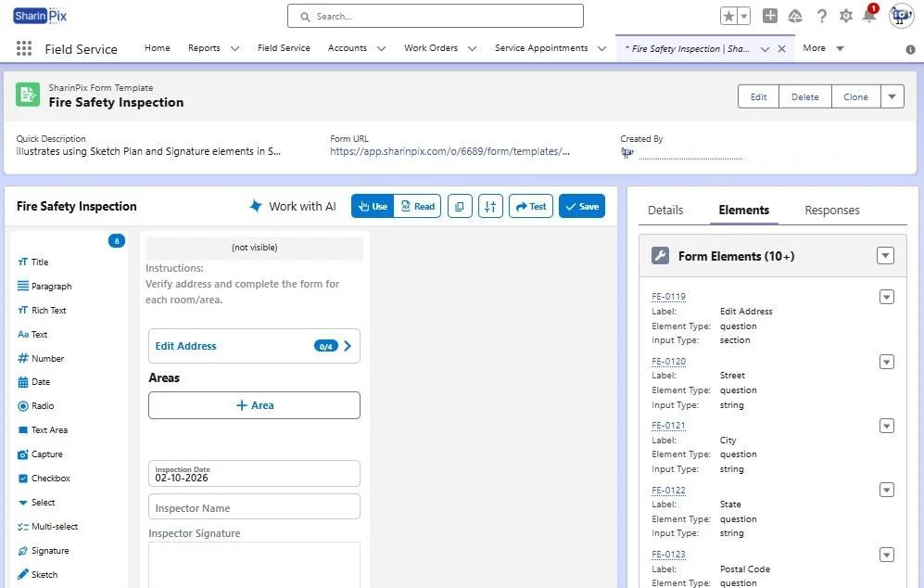Save the form with Save button
The height and width of the screenshot is (588, 924).
tap(581, 207)
